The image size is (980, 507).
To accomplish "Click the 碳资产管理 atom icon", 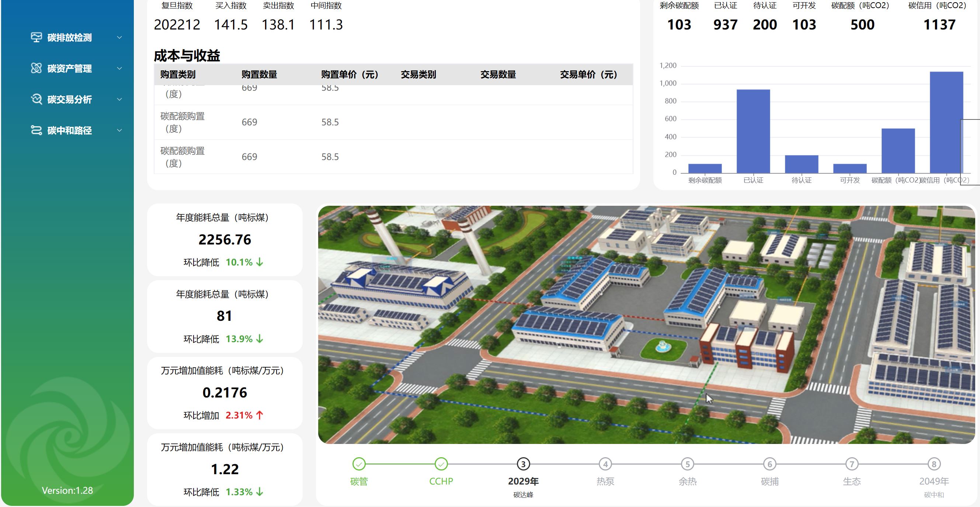I will tap(36, 69).
